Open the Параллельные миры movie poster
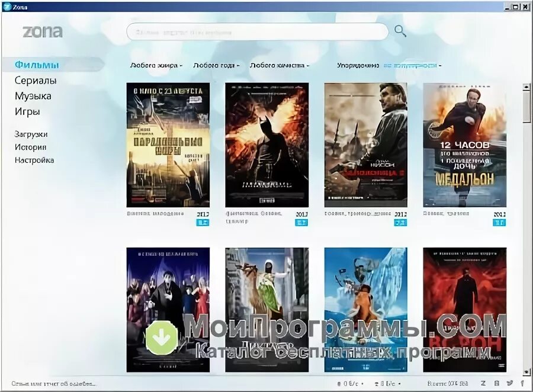This screenshot has height=392, width=533. click(168, 145)
